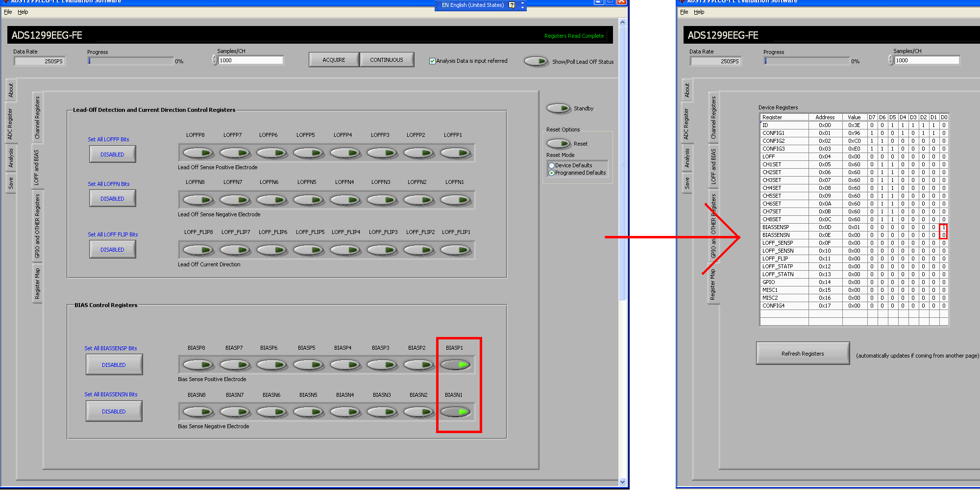
Task: Toggle the BIASN4 switch
Action: pos(345,412)
